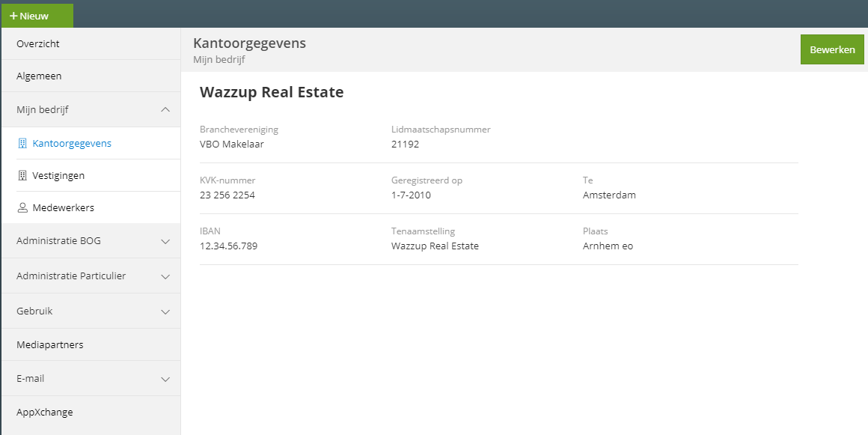Click the Kantoorgegevens building icon
Screen dimensions: 868x435
[22, 144]
